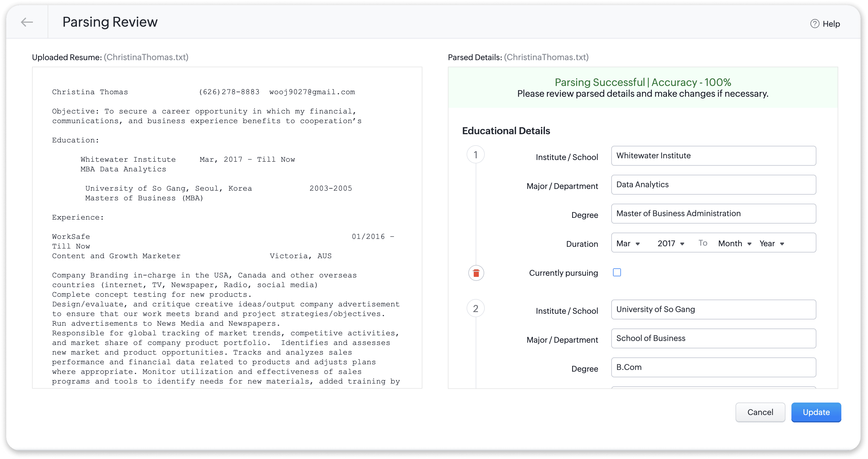Toggle the Currently pursuing checkbox

[x=617, y=272]
